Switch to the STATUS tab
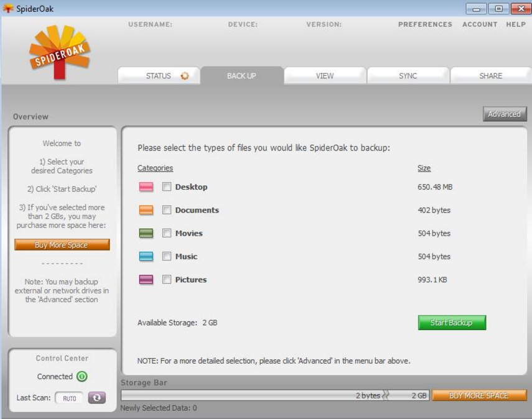Screen dimensions: 532x419 159,76
